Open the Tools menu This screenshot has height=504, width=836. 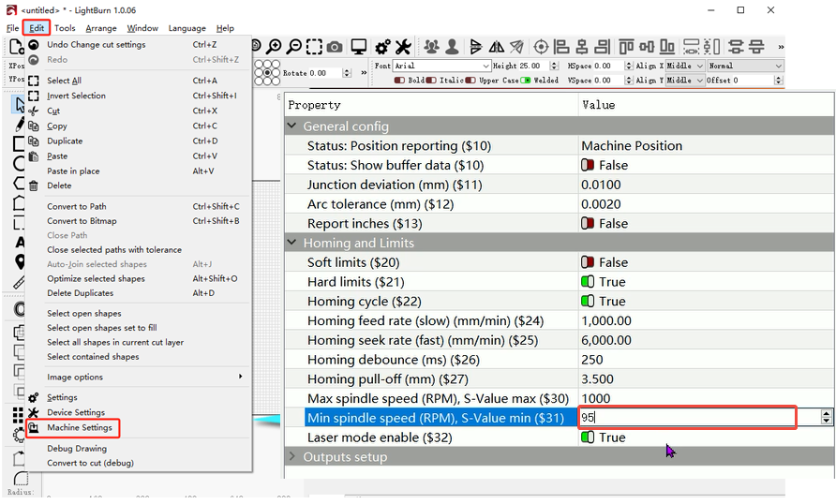click(65, 28)
